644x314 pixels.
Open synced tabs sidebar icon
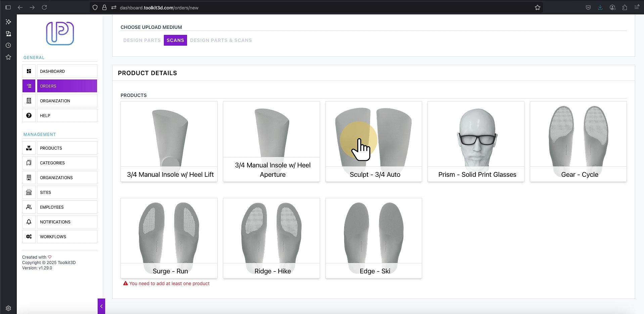tap(8, 34)
